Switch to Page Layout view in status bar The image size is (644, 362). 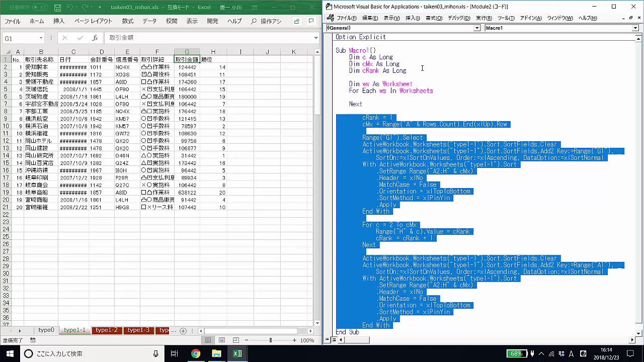coord(222,340)
